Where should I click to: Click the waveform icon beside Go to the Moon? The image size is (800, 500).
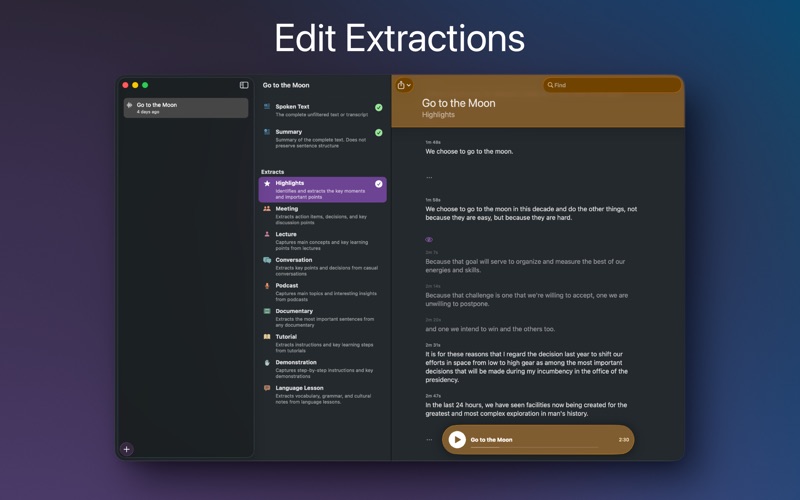(130, 105)
